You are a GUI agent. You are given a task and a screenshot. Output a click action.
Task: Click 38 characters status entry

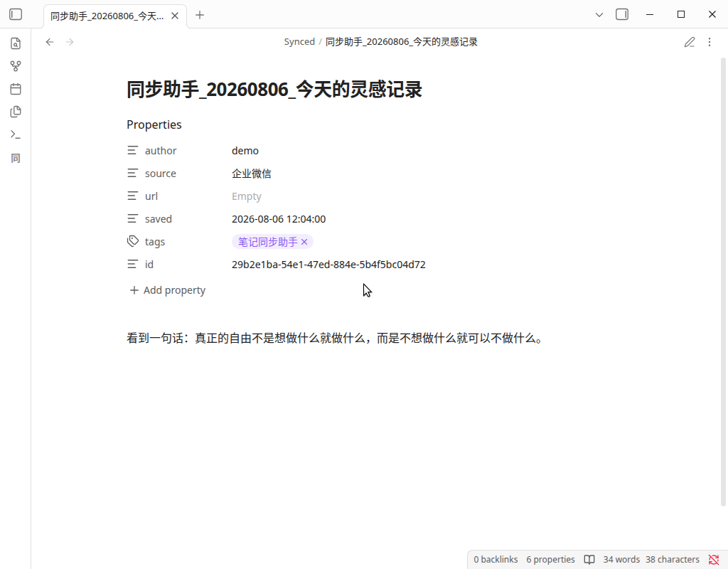(673, 560)
